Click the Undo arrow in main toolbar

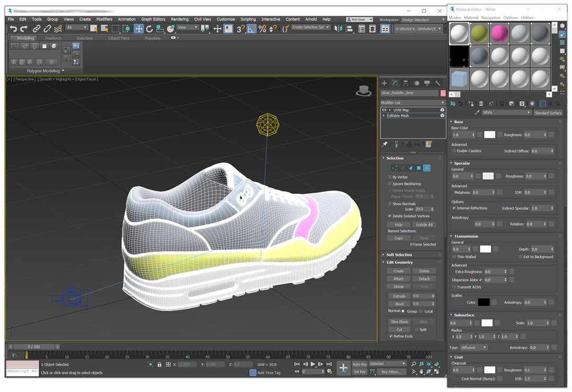click(x=13, y=29)
